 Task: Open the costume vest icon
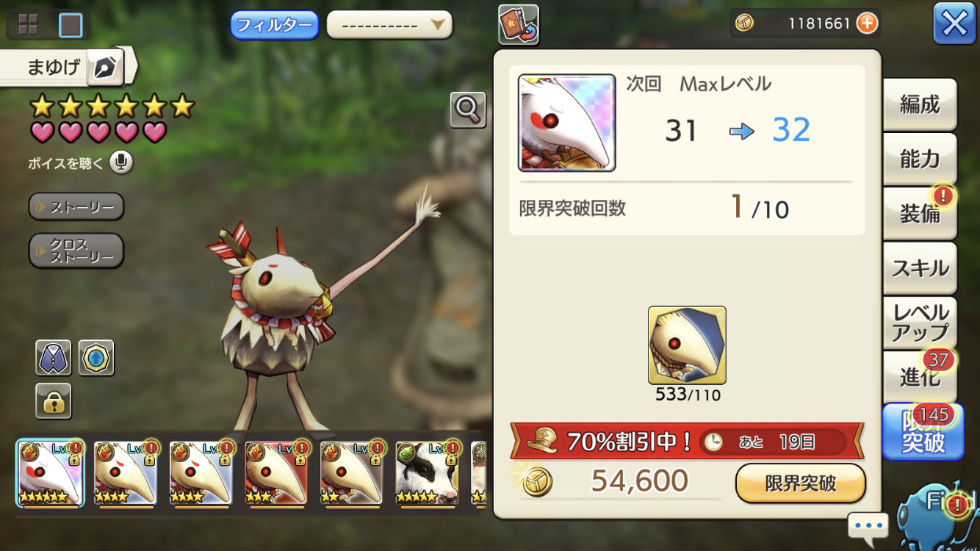54,358
